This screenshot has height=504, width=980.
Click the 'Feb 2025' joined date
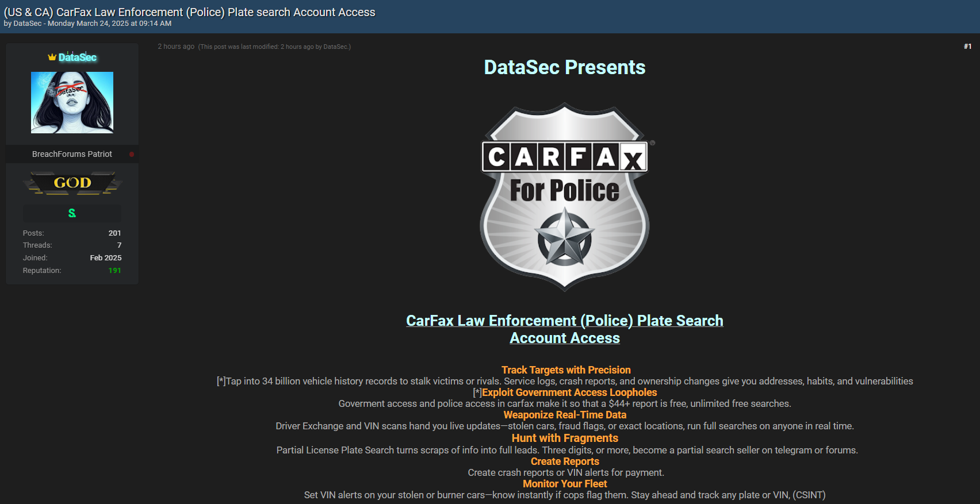tap(106, 258)
